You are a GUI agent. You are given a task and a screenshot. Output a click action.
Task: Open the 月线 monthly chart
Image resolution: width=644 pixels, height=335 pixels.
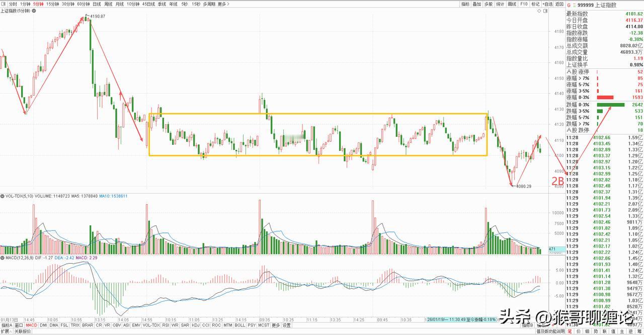tap(119, 4)
